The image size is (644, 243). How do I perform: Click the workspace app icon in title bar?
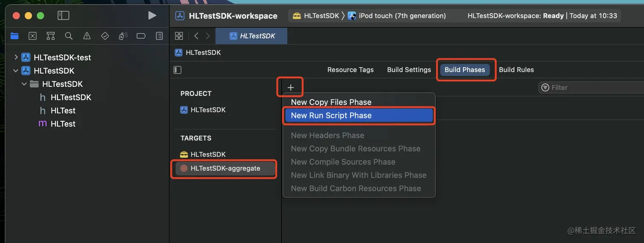coord(180,16)
